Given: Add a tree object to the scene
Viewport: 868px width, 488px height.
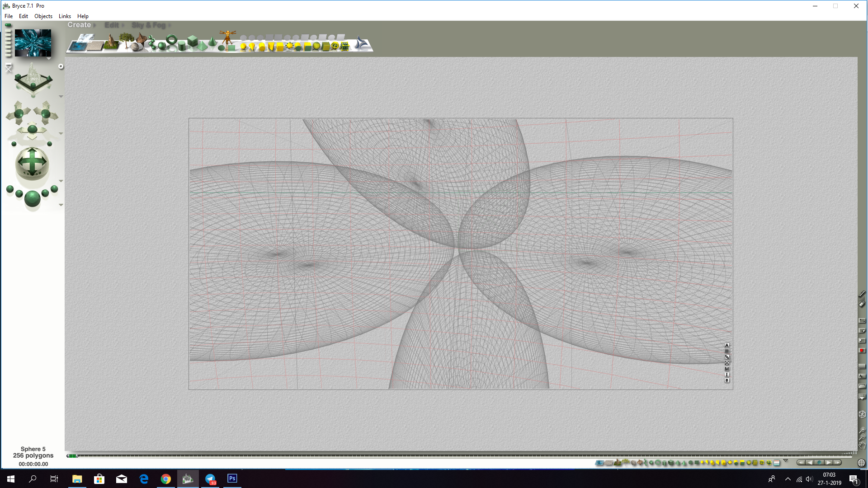Looking at the screenshot, I should click(126, 41).
